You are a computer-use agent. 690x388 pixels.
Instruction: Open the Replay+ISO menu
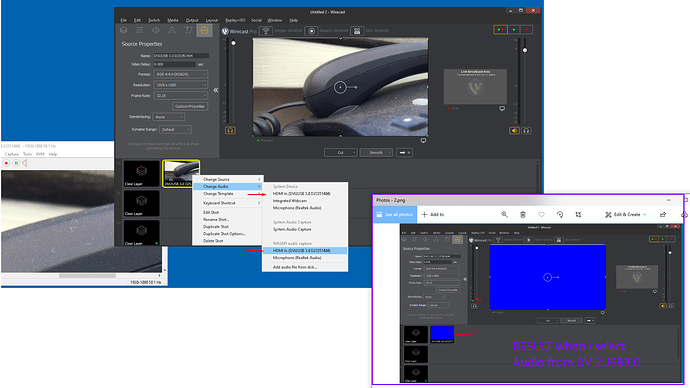point(235,20)
